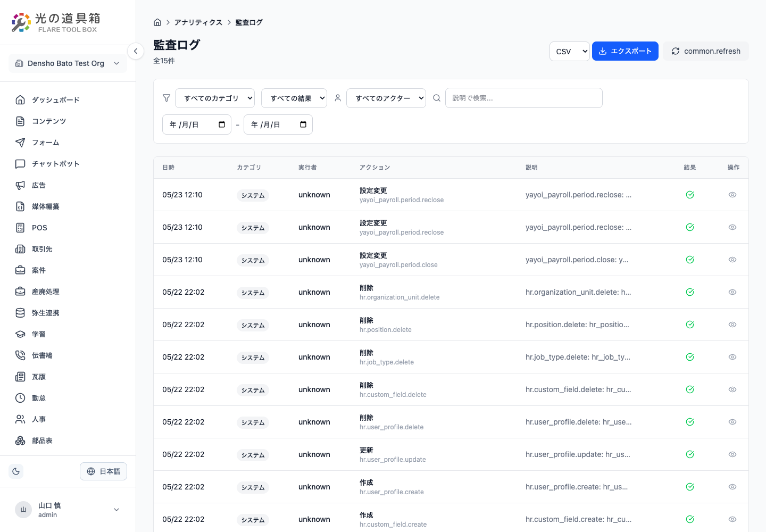
Task: Click the 取引先 building icon
Action: coord(20,249)
